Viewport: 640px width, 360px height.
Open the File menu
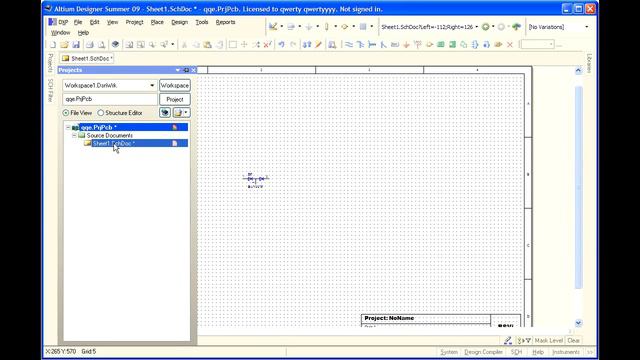tap(78, 22)
